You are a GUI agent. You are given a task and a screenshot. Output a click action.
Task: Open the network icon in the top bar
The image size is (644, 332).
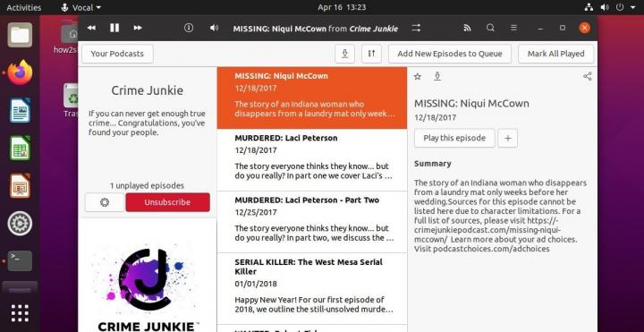click(x=589, y=7)
